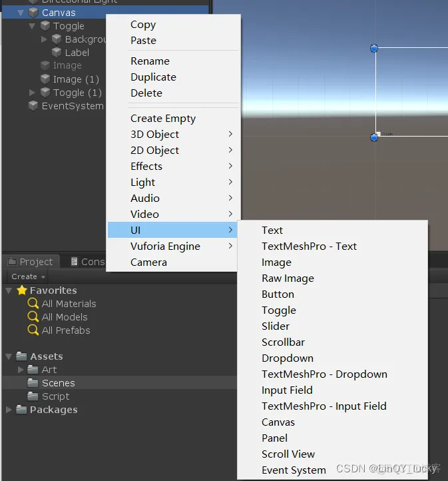Screen dimensions: 448x481
Task: Create a UI Text element
Action: (332, 230)
